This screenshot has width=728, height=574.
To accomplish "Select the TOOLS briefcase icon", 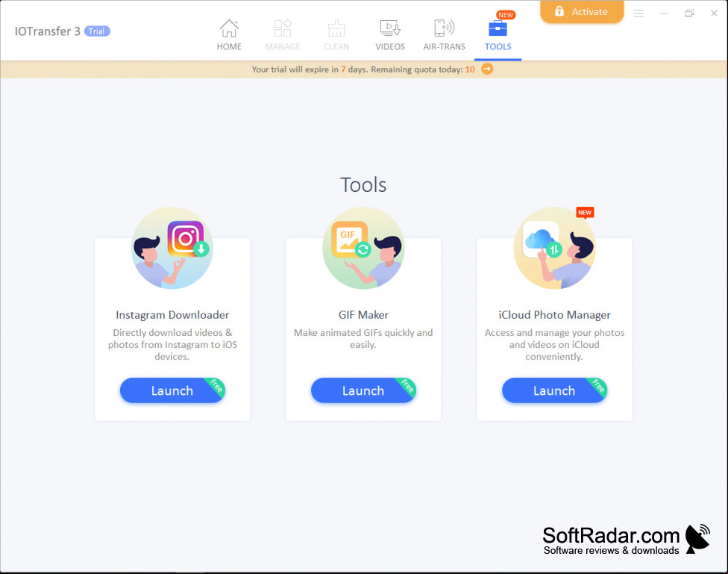I will pyautogui.click(x=498, y=28).
